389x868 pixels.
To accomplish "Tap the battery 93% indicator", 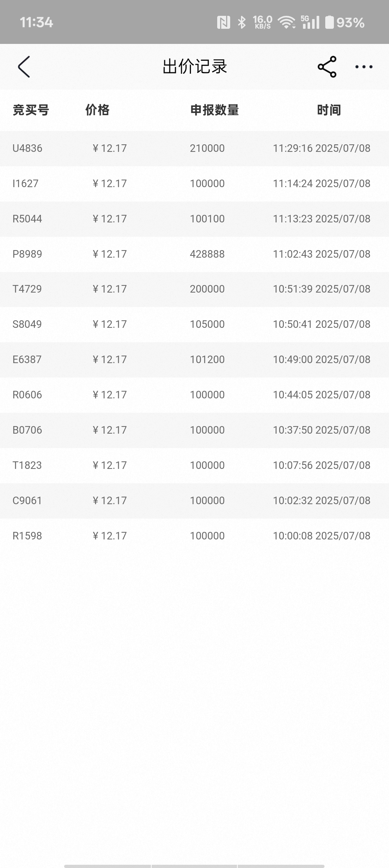I will click(345, 23).
